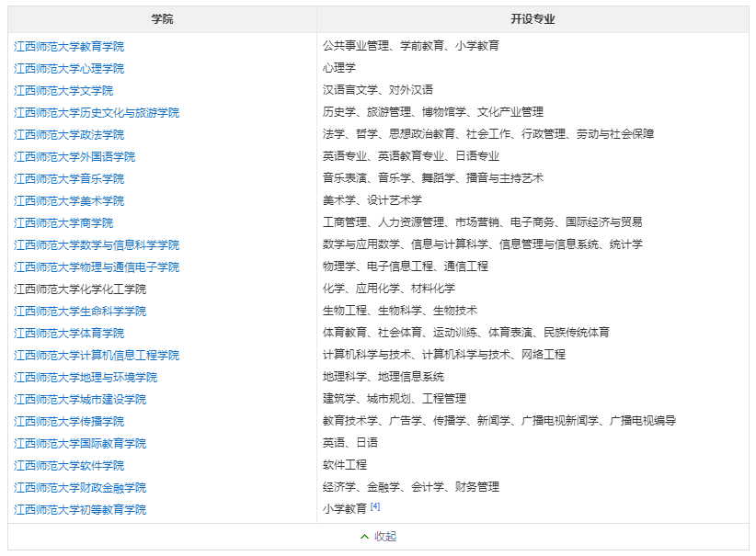Open the [4] citation reference

375,506
